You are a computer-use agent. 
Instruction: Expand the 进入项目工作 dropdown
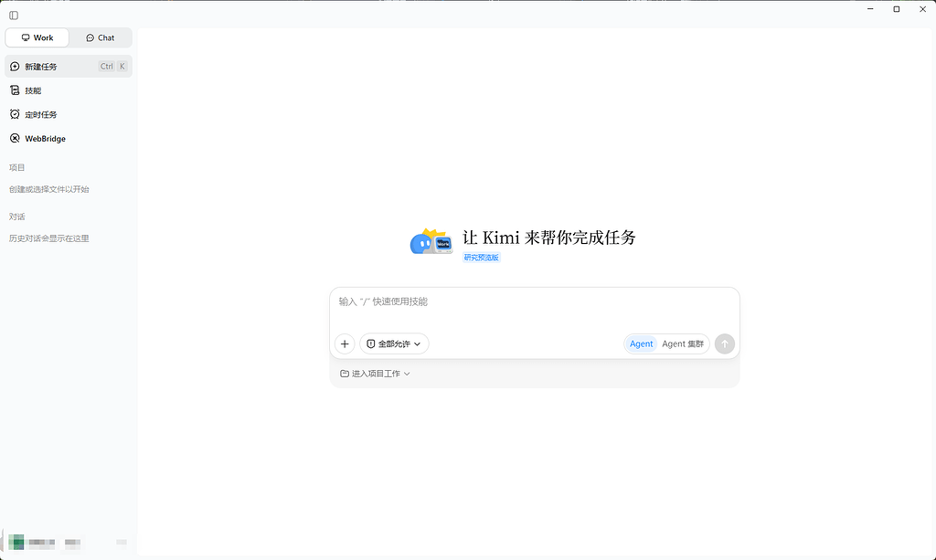pyautogui.click(x=375, y=374)
